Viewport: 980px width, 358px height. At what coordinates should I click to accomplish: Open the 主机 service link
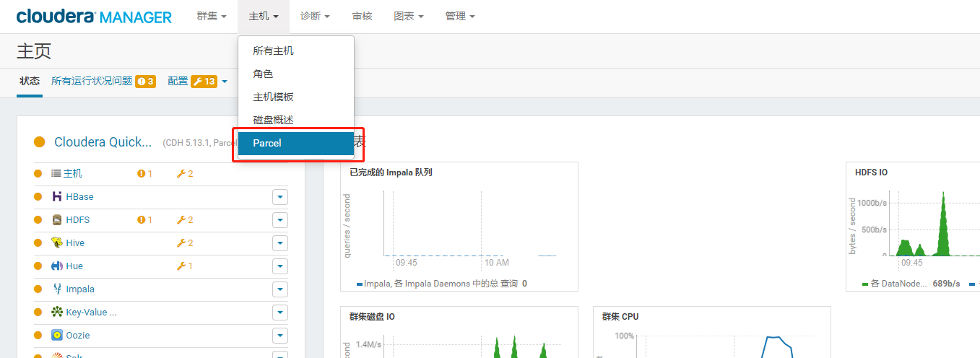73,173
